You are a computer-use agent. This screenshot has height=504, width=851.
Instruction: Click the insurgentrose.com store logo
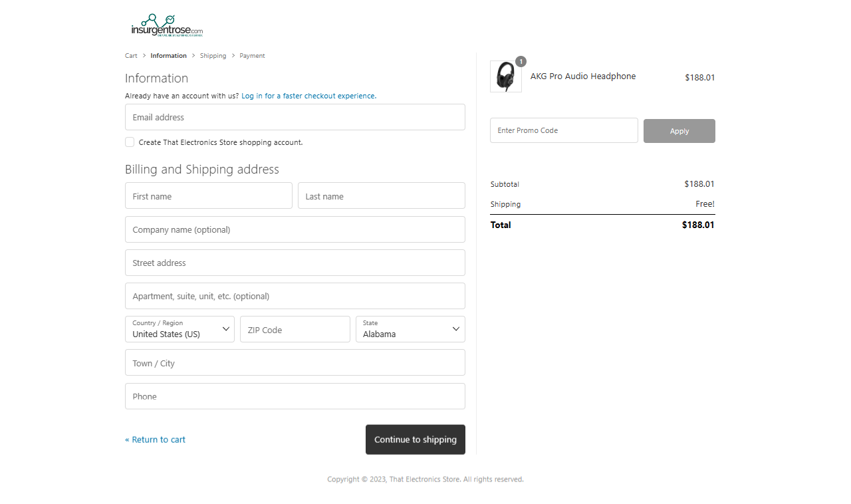167,26
